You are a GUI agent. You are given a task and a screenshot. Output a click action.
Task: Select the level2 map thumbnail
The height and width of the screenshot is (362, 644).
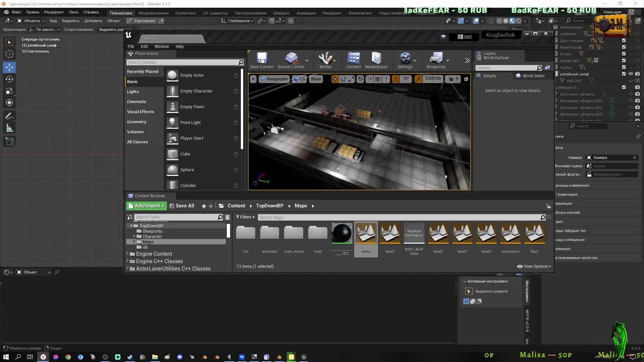[438, 233]
